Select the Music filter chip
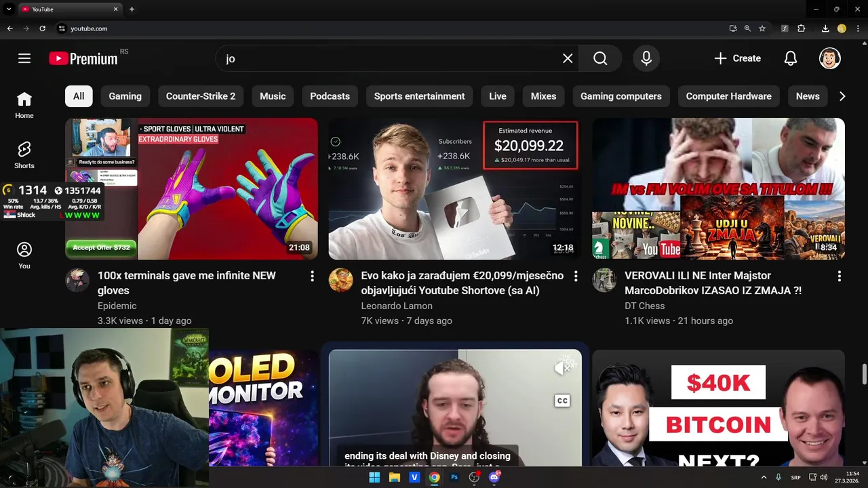868x488 pixels. pos(273,96)
